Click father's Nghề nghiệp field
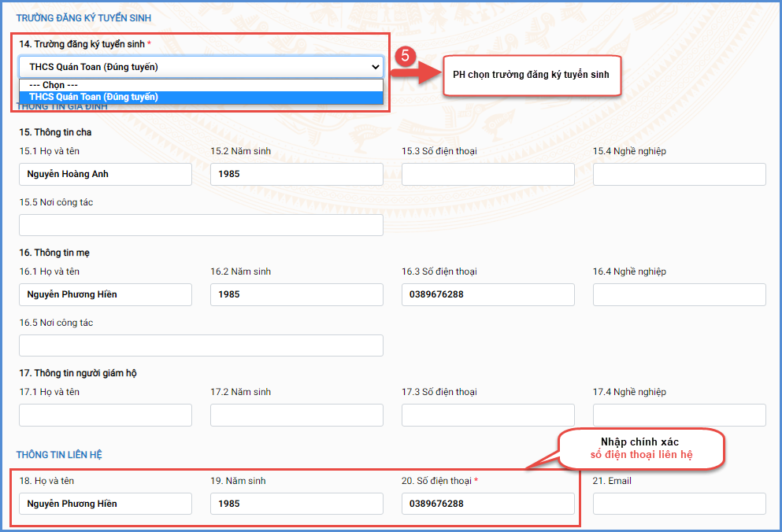Image resolution: width=782 pixels, height=532 pixels. point(679,175)
